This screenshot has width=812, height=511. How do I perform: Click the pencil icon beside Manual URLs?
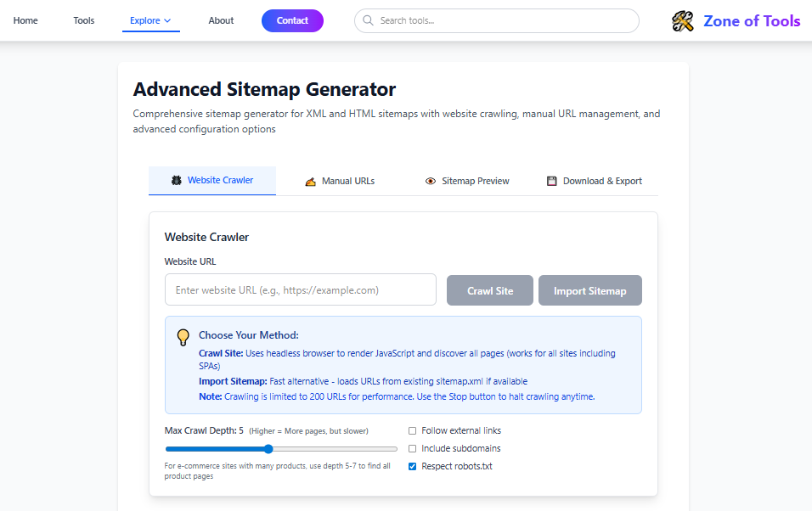[x=310, y=182]
